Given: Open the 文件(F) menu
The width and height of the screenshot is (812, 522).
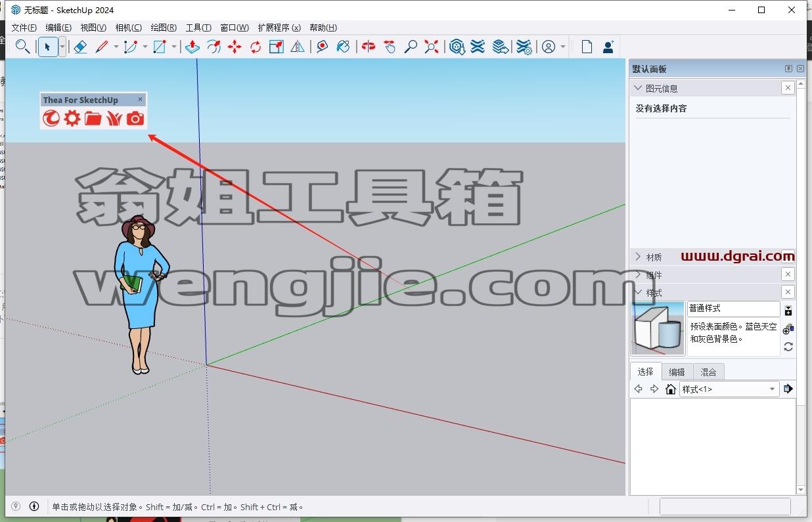Looking at the screenshot, I should [24, 28].
